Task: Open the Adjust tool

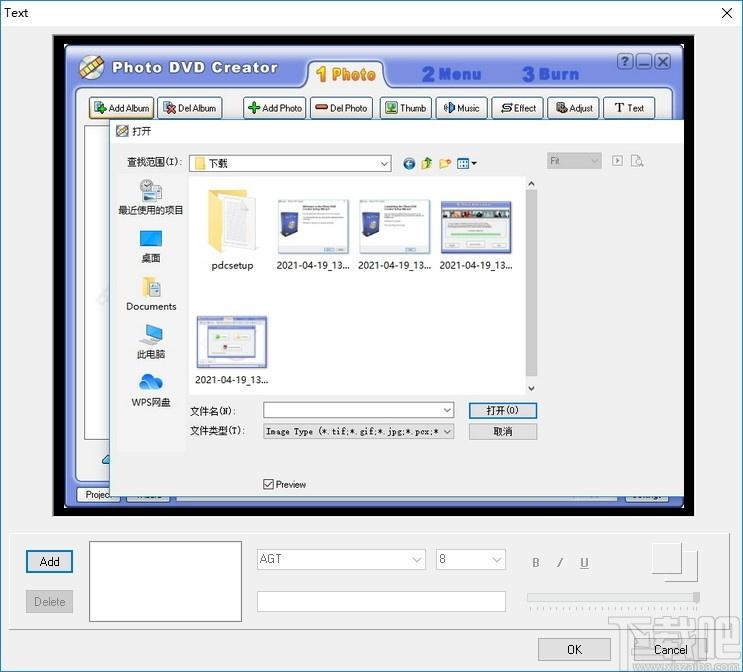Action: tap(574, 108)
